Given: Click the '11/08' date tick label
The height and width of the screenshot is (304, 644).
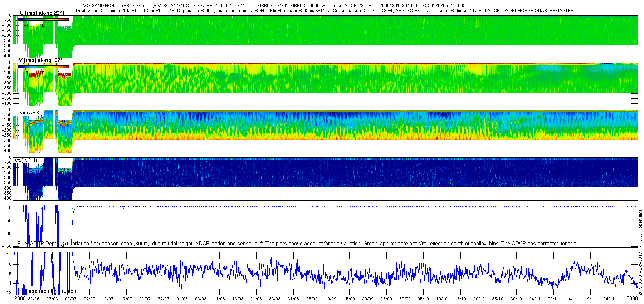Looking at the screenshot, I should 219,299.
